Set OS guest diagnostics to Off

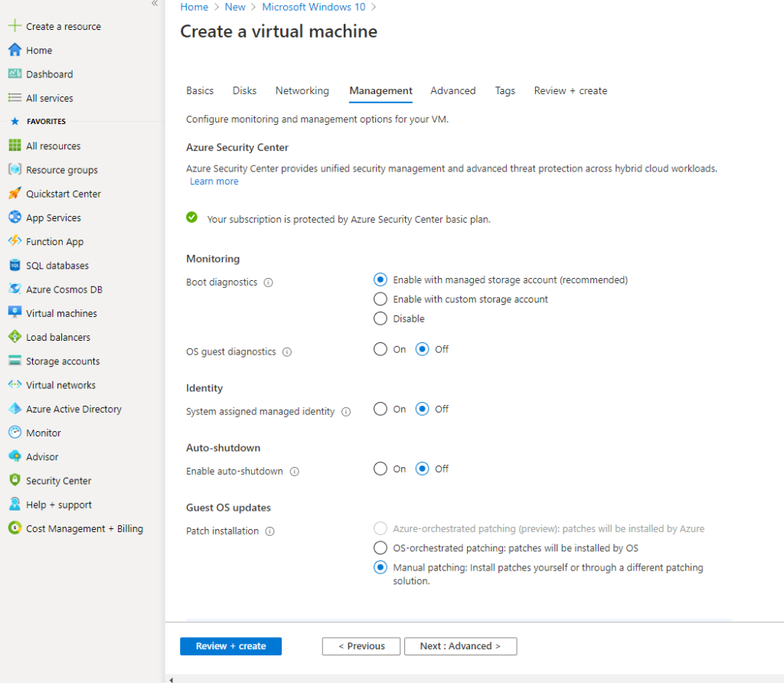(x=423, y=349)
